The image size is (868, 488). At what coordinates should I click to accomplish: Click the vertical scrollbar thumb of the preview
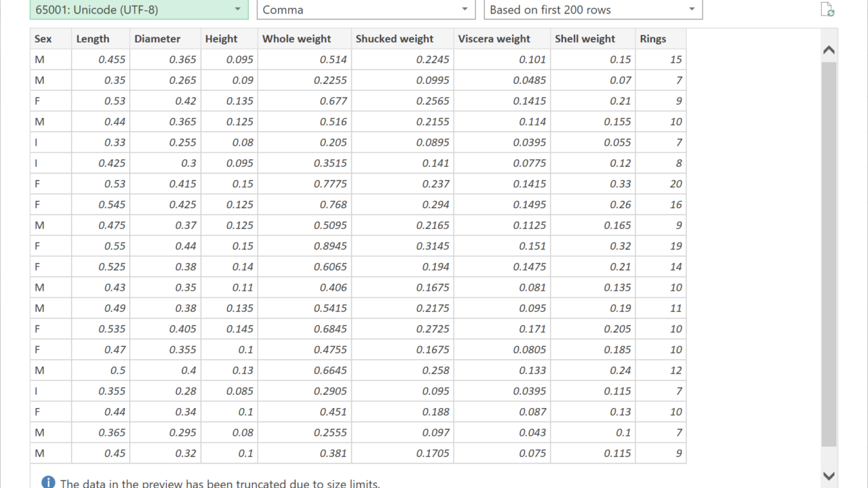tap(828, 254)
